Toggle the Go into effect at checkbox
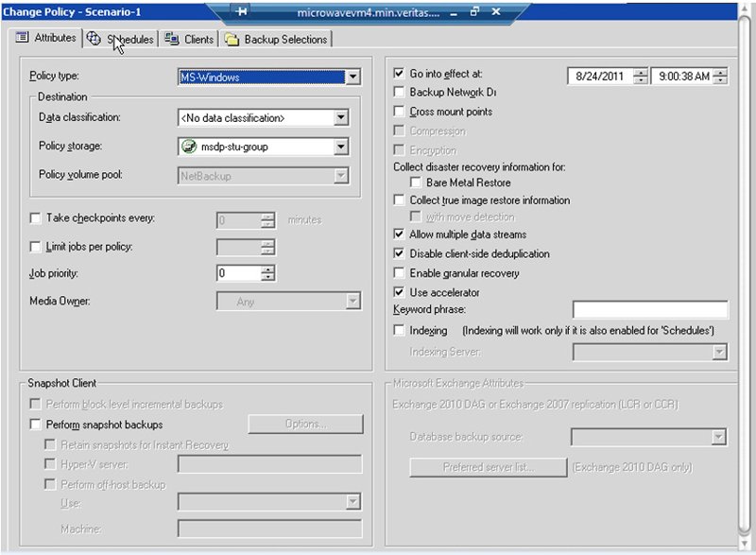 coord(399,74)
